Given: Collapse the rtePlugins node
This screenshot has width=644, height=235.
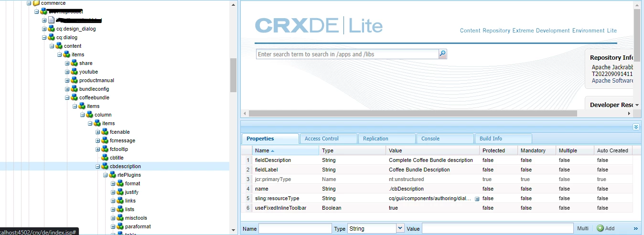Looking at the screenshot, I should [x=106, y=175].
